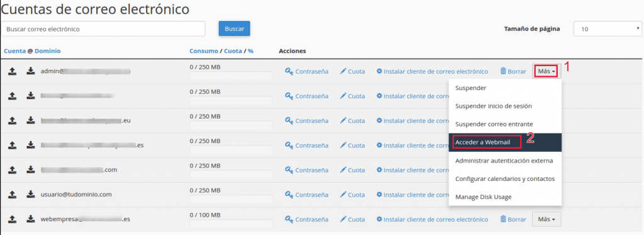Select Manage Disk Usage from menu

point(484,197)
